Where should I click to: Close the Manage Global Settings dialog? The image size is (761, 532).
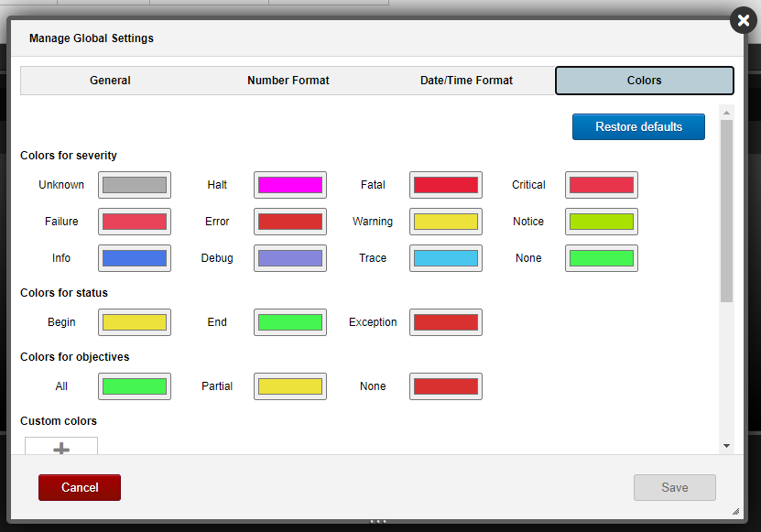(x=743, y=20)
